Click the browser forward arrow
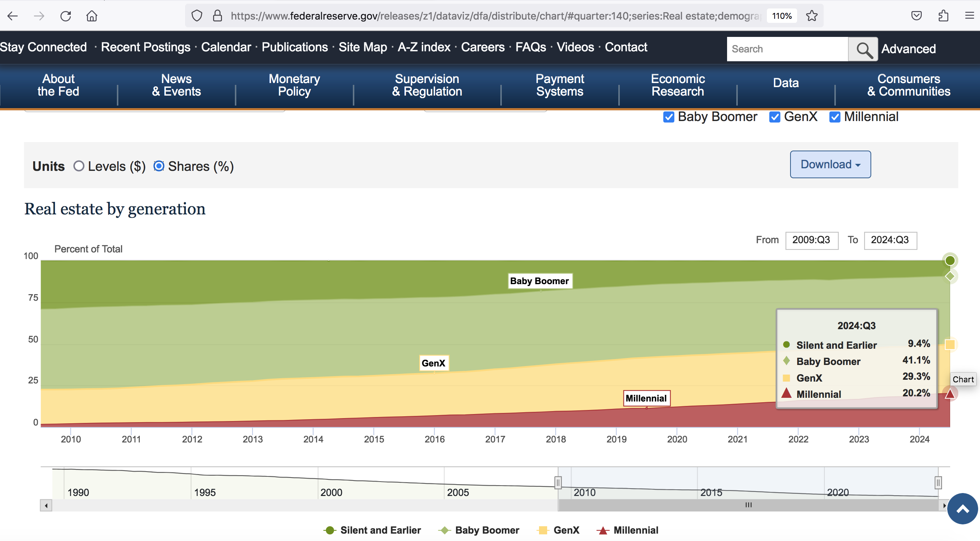Image resolution: width=980 pixels, height=541 pixels. [x=39, y=15]
